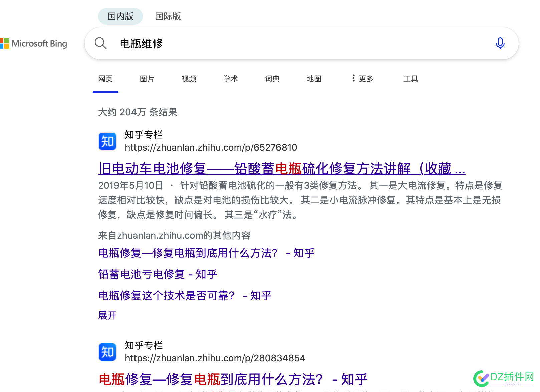Click Zhihu favicon beside p/280834854 result

tap(107, 352)
